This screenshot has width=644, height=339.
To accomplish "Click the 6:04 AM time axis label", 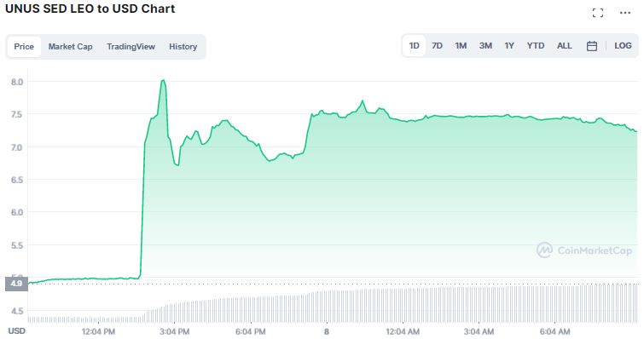I will pyautogui.click(x=555, y=331).
